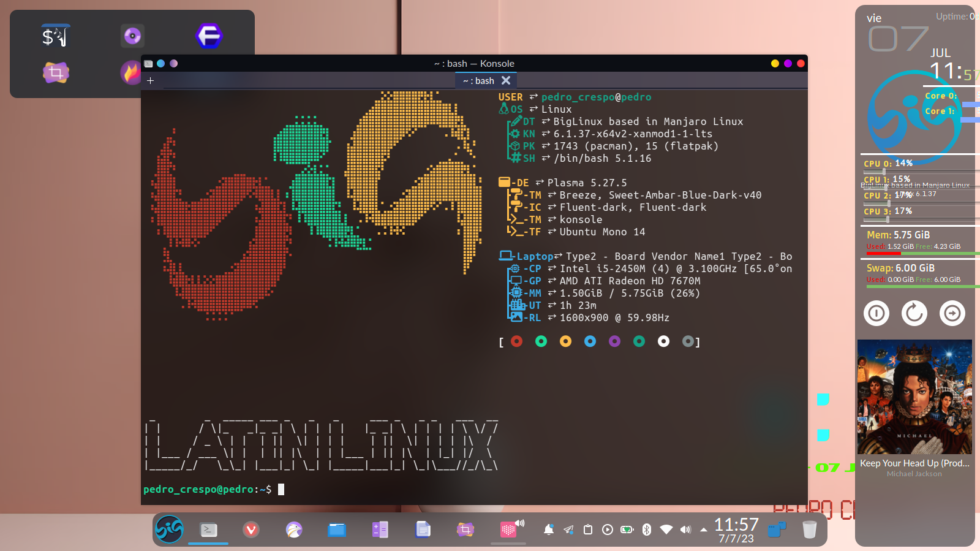
Task: Click the blue circle button in Konsole title bar
Action: [x=160, y=63]
